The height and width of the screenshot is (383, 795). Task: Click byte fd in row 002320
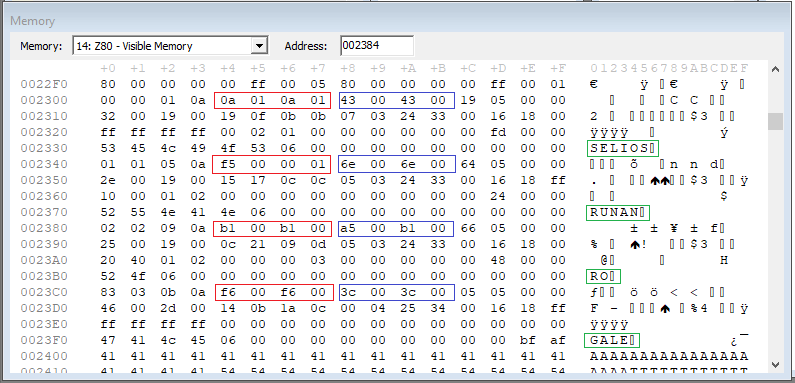(497, 132)
